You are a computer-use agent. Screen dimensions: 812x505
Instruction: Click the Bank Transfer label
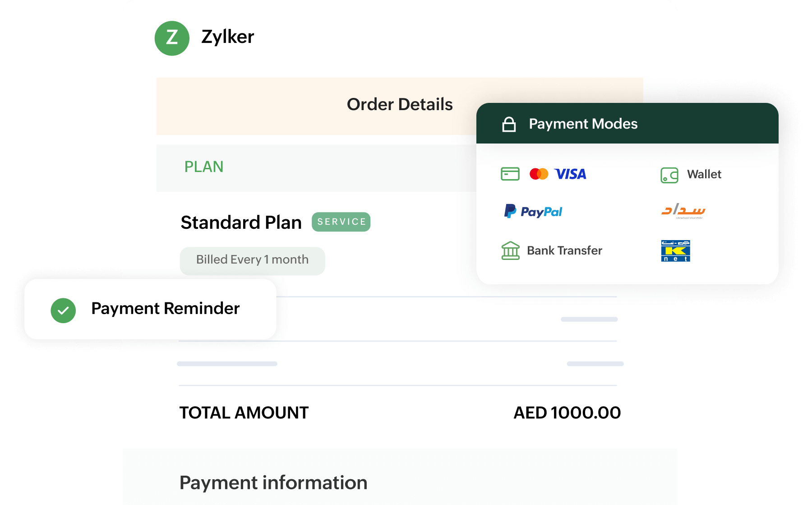[x=564, y=250]
